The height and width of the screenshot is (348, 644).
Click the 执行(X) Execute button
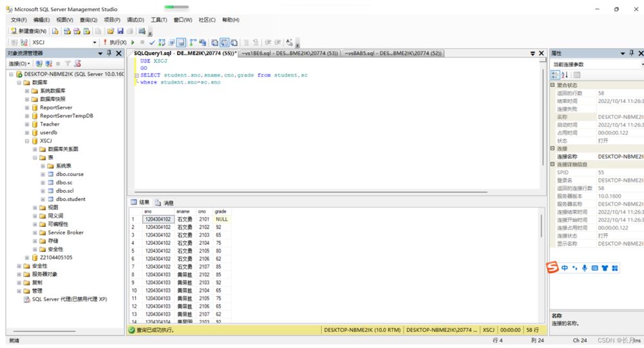115,43
